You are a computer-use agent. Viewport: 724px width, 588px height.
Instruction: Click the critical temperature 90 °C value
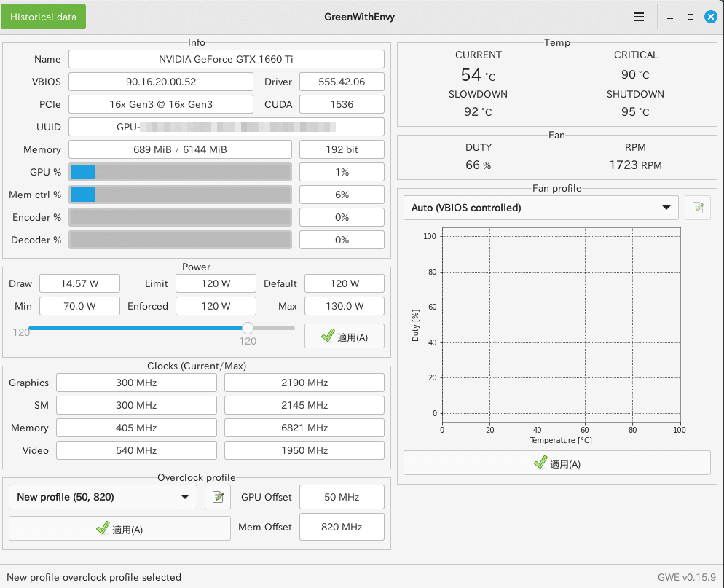pos(635,75)
